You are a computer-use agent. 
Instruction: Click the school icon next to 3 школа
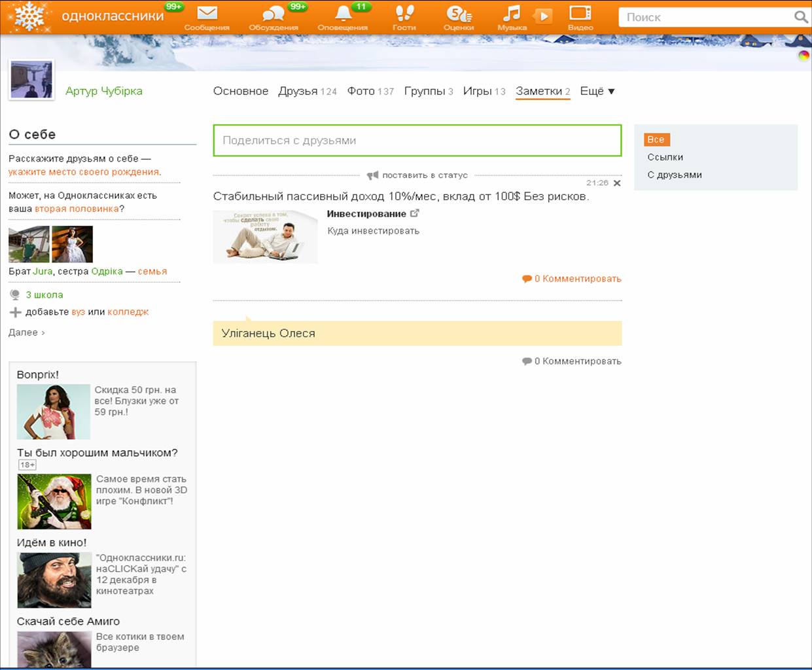(x=15, y=295)
